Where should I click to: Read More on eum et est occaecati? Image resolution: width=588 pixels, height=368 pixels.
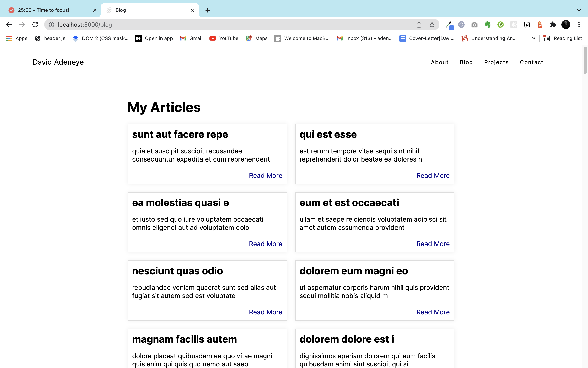point(433,244)
